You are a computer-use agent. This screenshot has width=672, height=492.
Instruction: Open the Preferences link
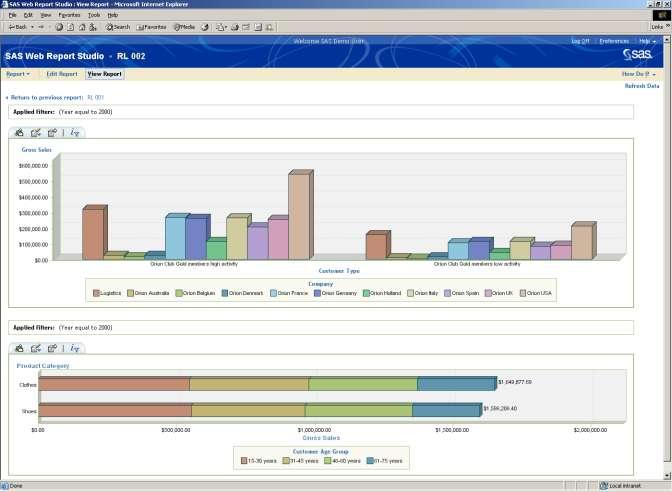click(614, 41)
